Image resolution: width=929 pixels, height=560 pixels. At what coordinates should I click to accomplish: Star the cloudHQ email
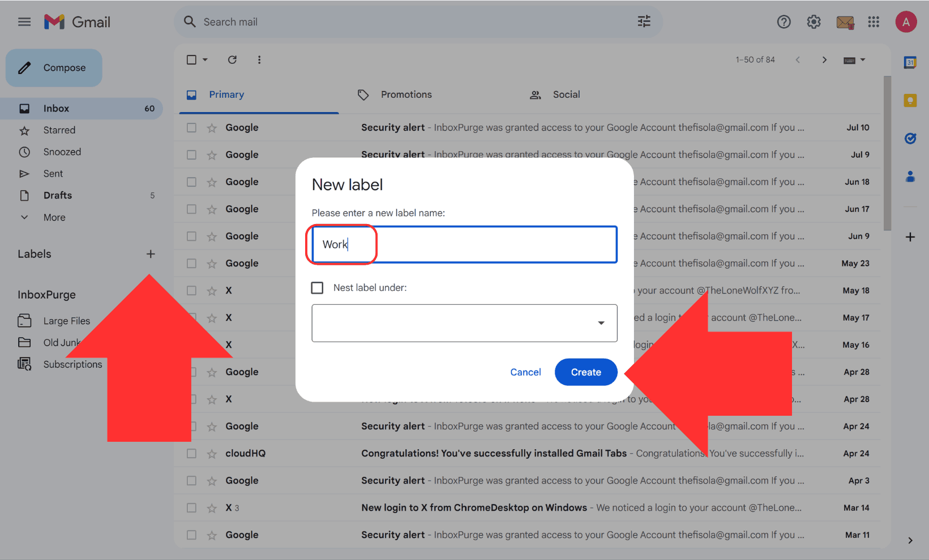[x=212, y=454]
